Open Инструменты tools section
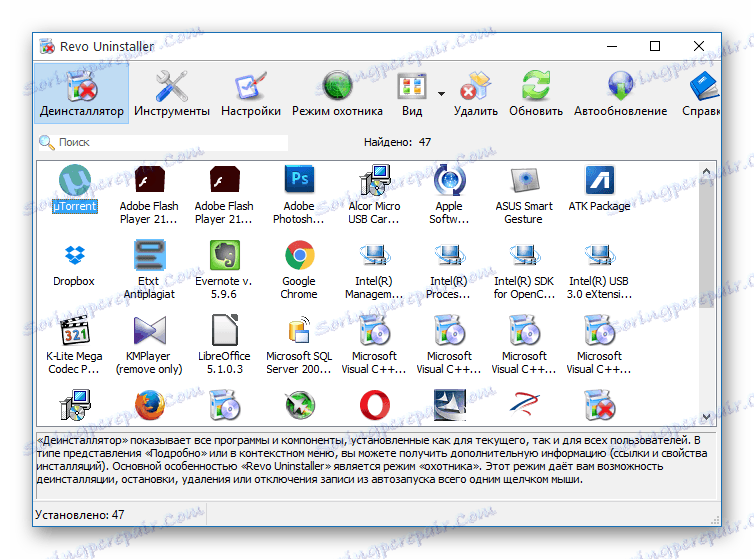 [x=172, y=93]
